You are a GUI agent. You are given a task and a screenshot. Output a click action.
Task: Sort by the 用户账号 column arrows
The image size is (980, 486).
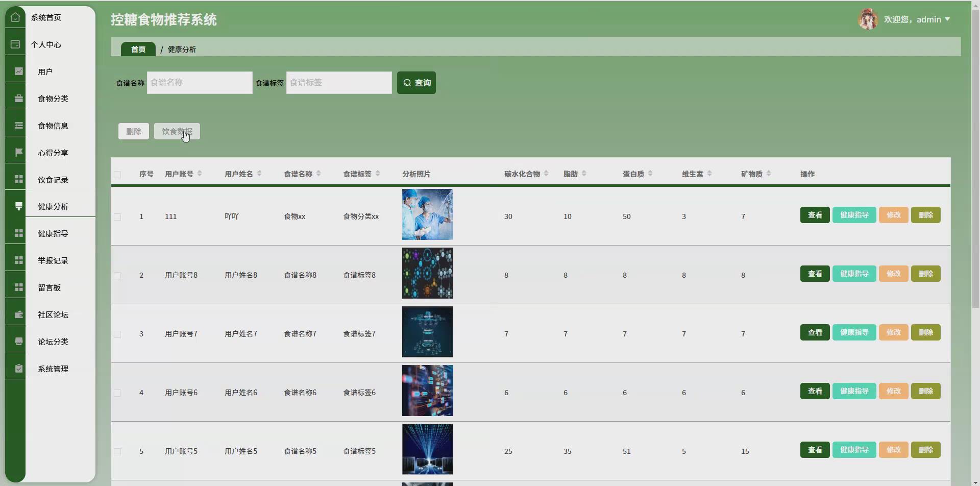tap(200, 174)
